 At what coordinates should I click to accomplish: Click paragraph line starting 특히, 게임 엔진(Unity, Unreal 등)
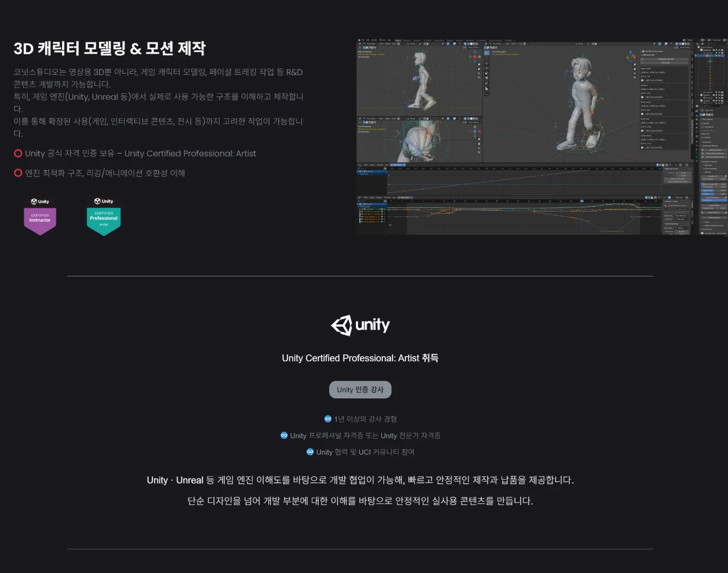(159, 102)
